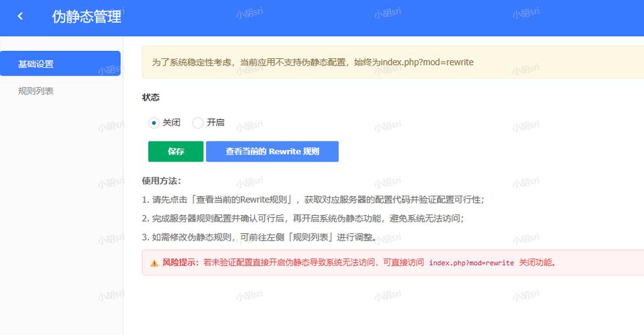Click the red 风险提示 warning text
Viewport: 644px width, 335px height.
[x=360, y=263]
